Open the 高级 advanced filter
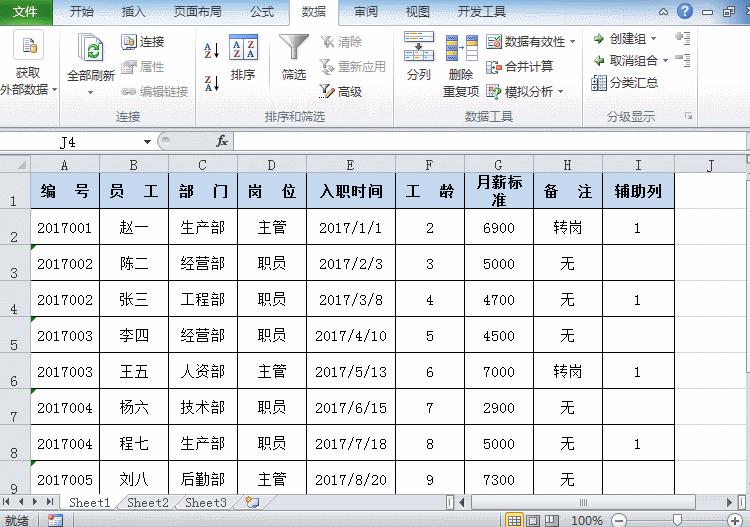 coord(341,91)
